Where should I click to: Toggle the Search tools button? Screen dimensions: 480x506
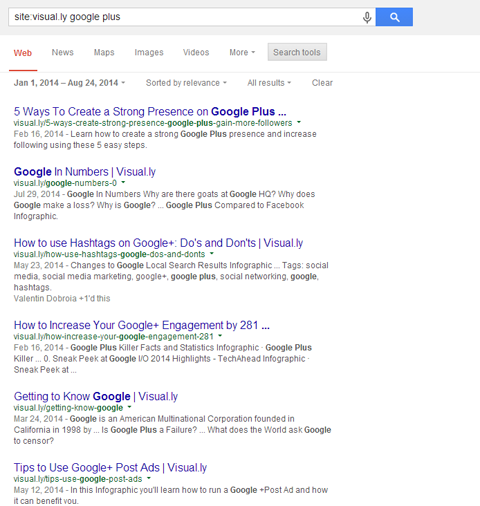coord(297,52)
